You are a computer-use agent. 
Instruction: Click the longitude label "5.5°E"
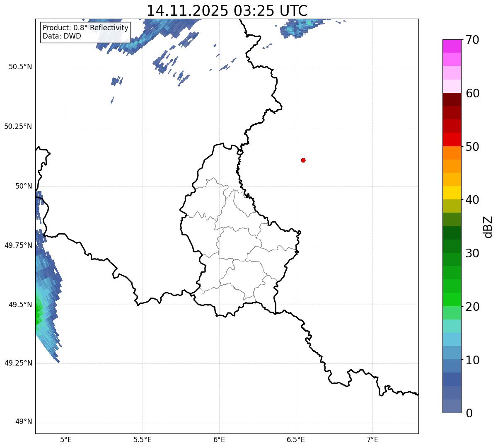pyautogui.click(x=143, y=439)
